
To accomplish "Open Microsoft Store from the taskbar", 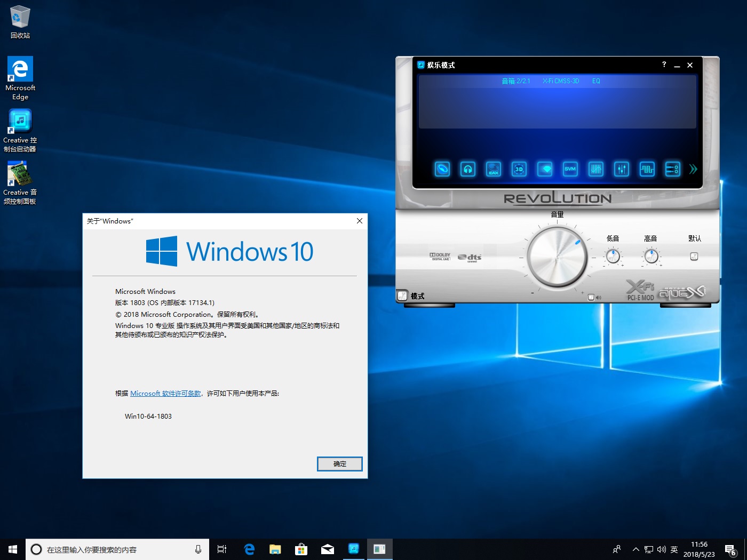I will (x=301, y=549).
